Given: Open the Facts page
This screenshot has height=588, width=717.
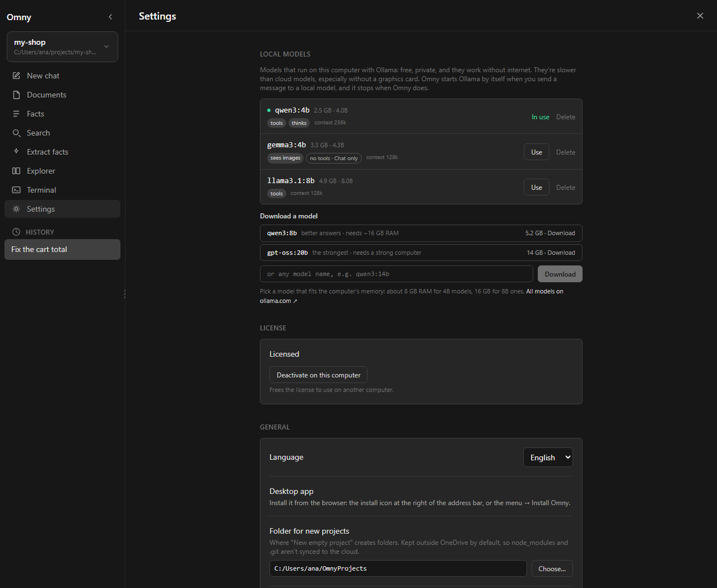Looking at the screenshot, I should point(62,114).
